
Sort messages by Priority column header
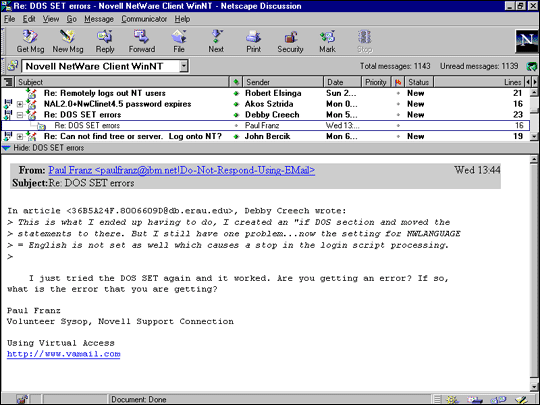pos(376,82)
